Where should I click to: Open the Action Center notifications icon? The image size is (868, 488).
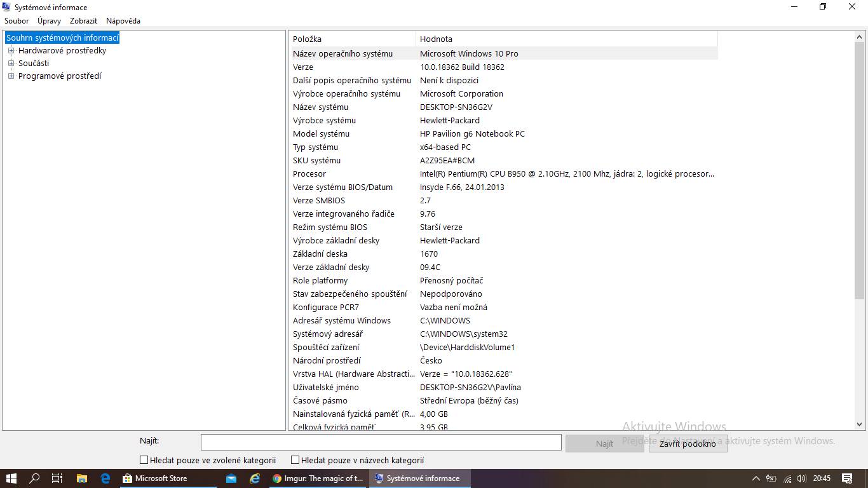tap(847, 478)
